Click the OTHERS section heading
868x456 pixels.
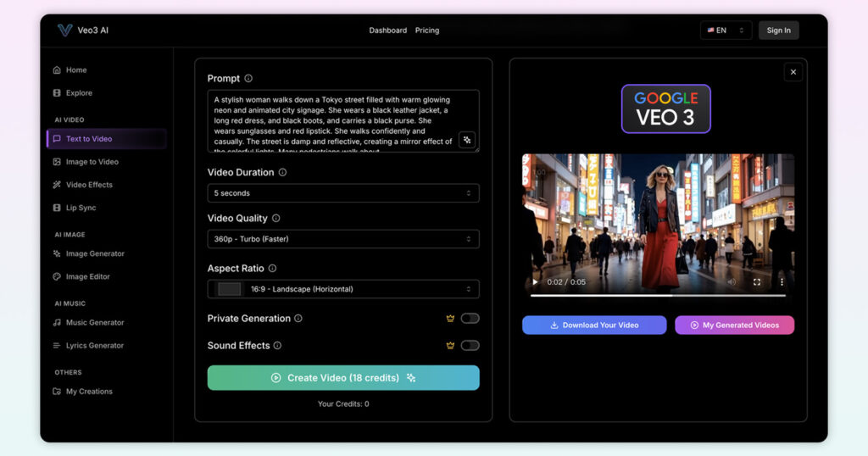click(68, 372)
